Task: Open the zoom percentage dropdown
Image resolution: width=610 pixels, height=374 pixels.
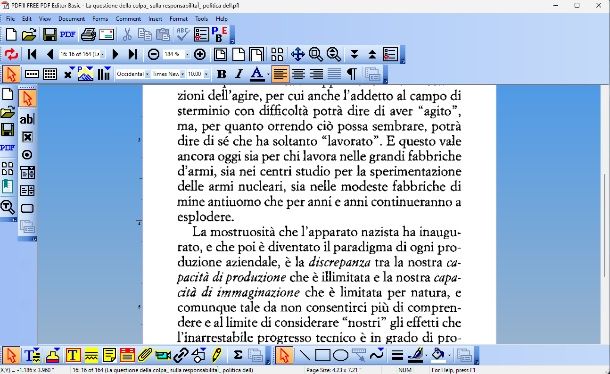Action: tap(175, 54)
